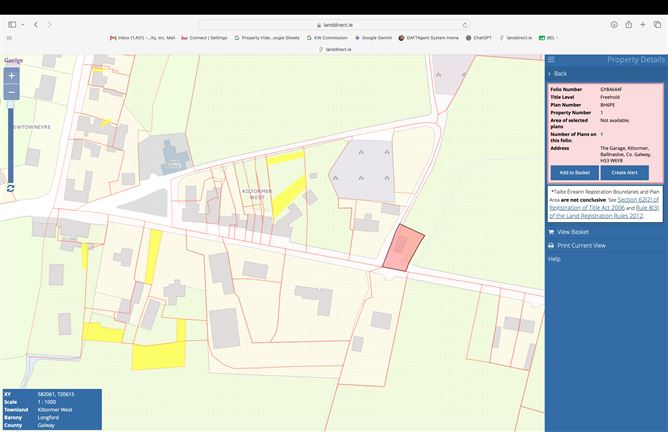Click Create Alert button
Viewport: 668px width, 432px height.
[625, 173]
